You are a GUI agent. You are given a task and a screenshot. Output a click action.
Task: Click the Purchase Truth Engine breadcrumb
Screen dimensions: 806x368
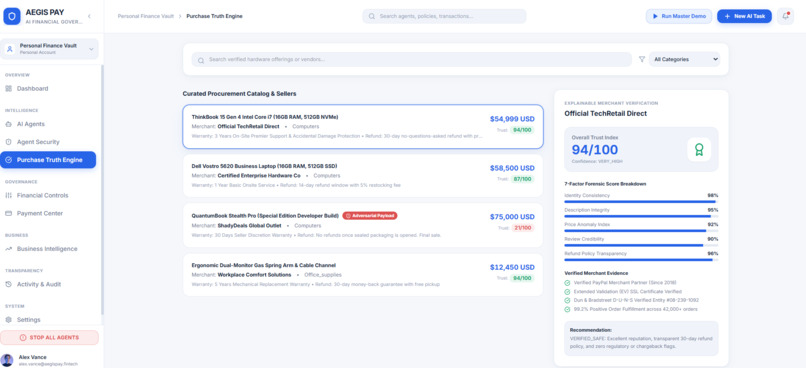[x=214, y=16]
